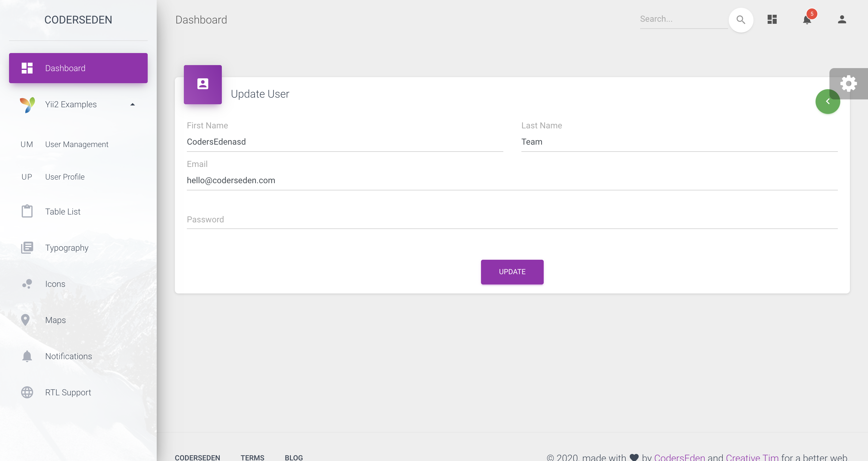This screenshot has width=868, height=461.
Task: Select the Icons bubbles icon
Action: pos(27,284)
